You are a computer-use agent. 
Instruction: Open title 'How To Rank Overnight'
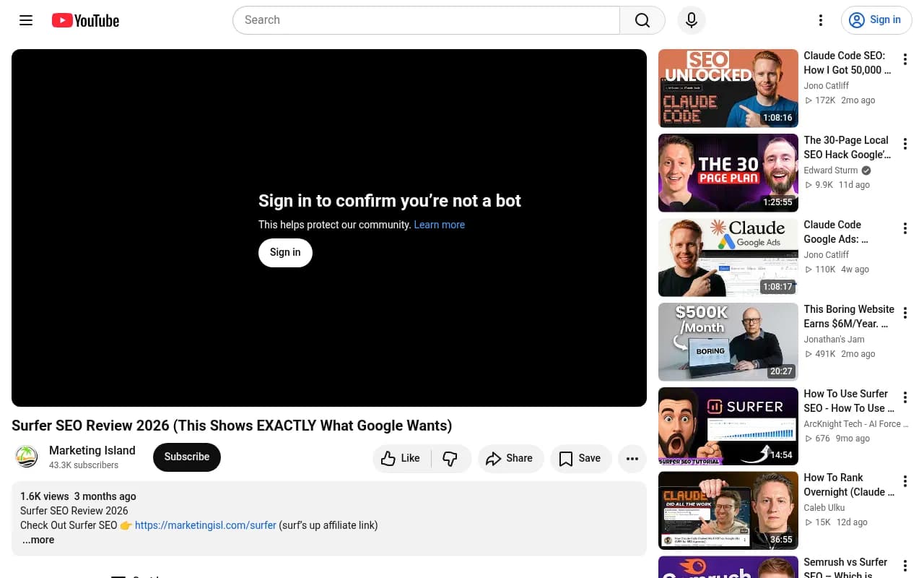[x=849, y=485]
